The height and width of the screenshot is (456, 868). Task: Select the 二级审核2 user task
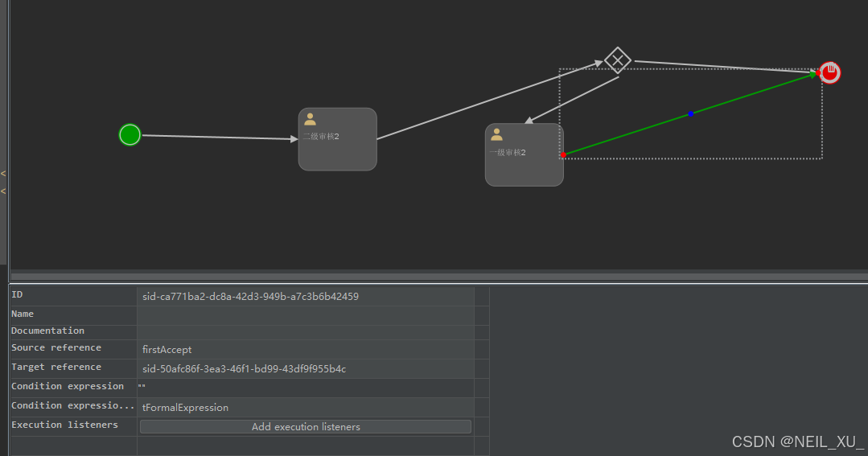tap(338, 139)
